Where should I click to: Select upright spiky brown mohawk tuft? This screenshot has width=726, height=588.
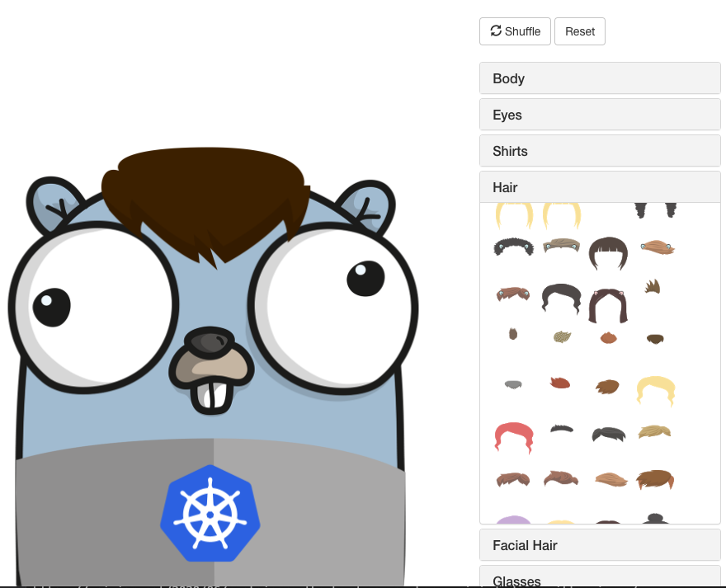[653, 287]
